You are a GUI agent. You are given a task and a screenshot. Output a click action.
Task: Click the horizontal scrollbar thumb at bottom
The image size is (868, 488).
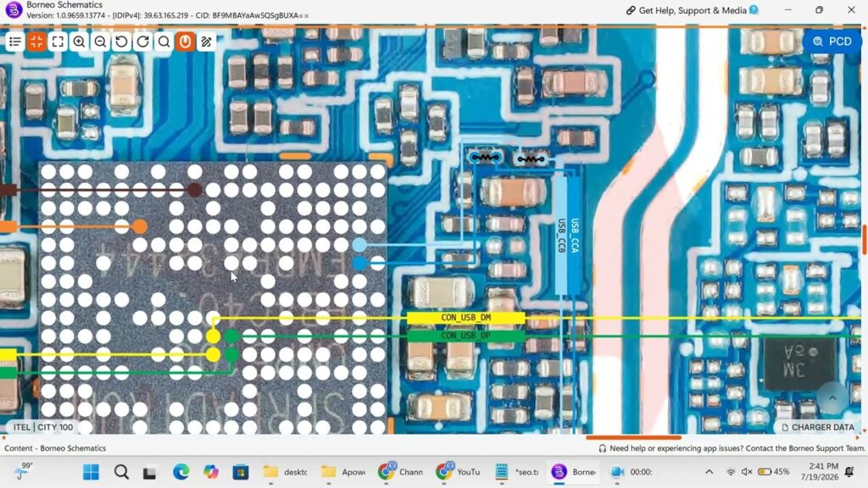coord(633,437)
